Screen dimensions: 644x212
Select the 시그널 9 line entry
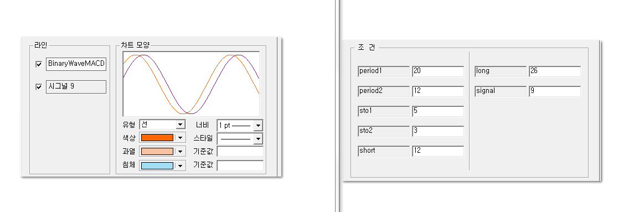(x=76, y=87)
